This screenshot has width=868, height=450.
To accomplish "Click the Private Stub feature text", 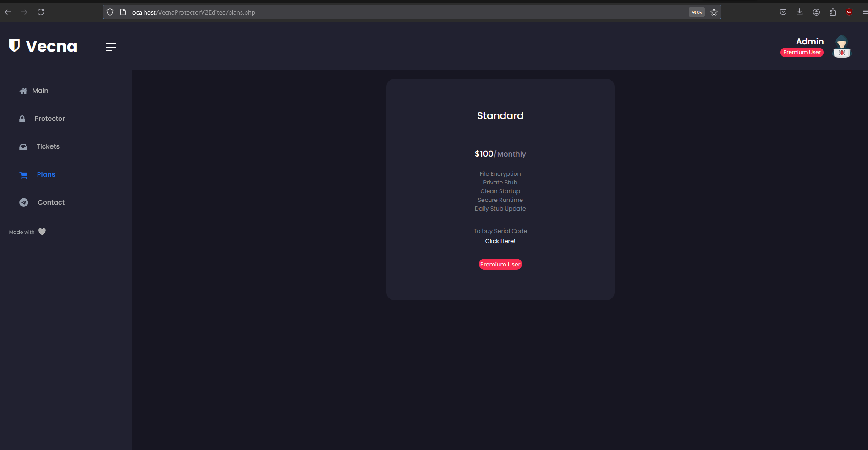I will click(x=500, y=183).
